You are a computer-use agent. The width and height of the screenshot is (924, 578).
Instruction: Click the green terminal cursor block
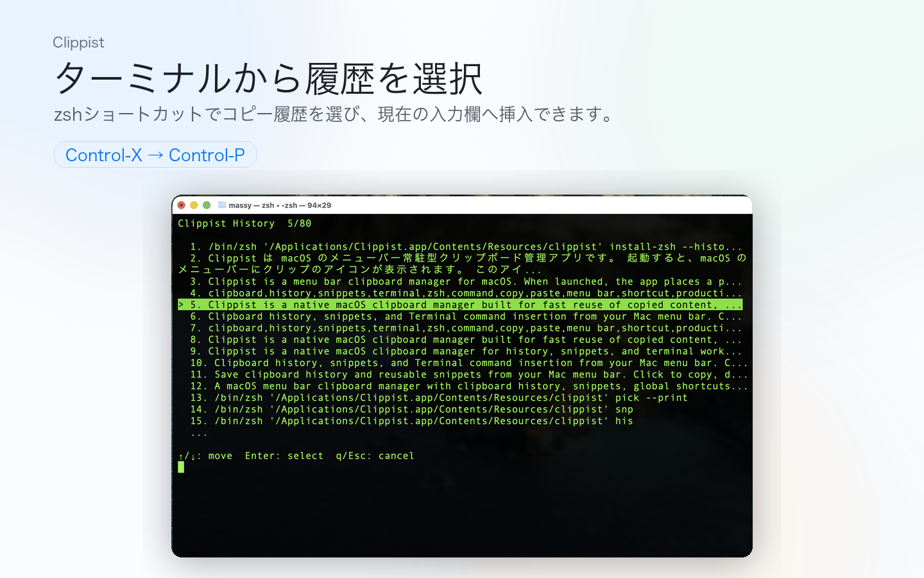(x=181, y=468)
